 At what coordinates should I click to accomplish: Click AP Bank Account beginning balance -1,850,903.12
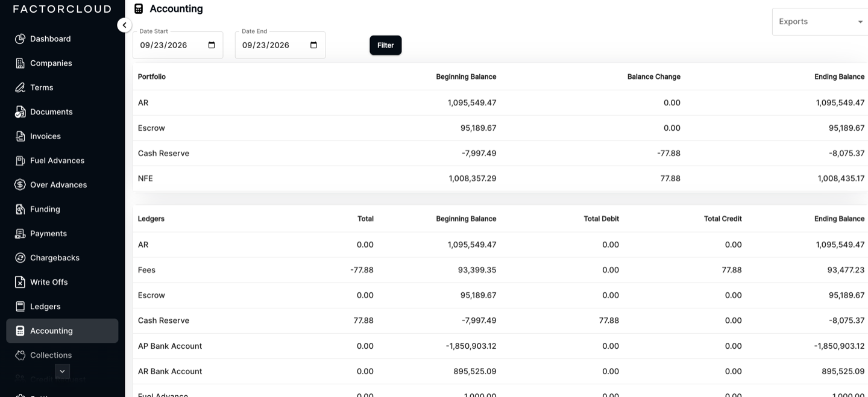[x=471, y=346]
